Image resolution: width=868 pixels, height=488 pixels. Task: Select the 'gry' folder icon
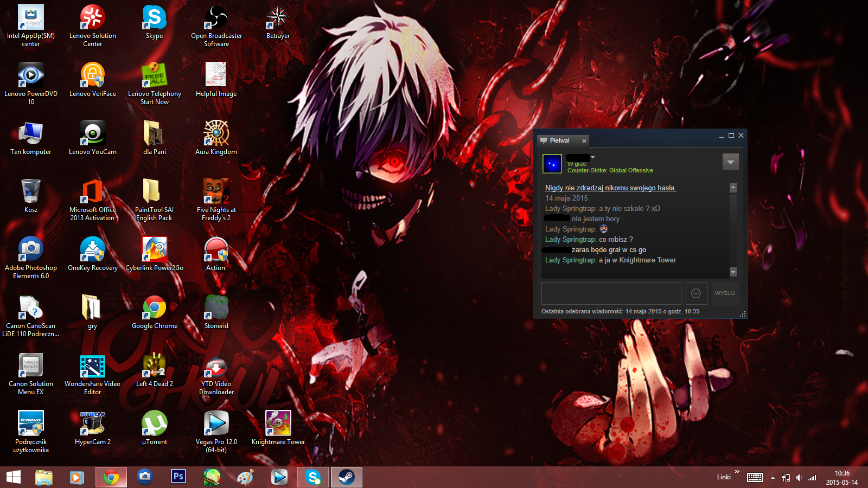click(x=92, y=312)
